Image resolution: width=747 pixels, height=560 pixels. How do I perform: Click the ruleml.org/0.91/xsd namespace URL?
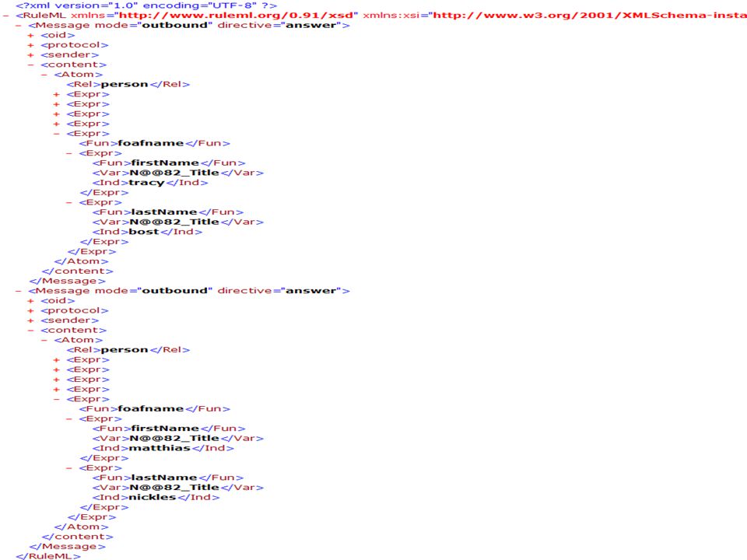236,16
